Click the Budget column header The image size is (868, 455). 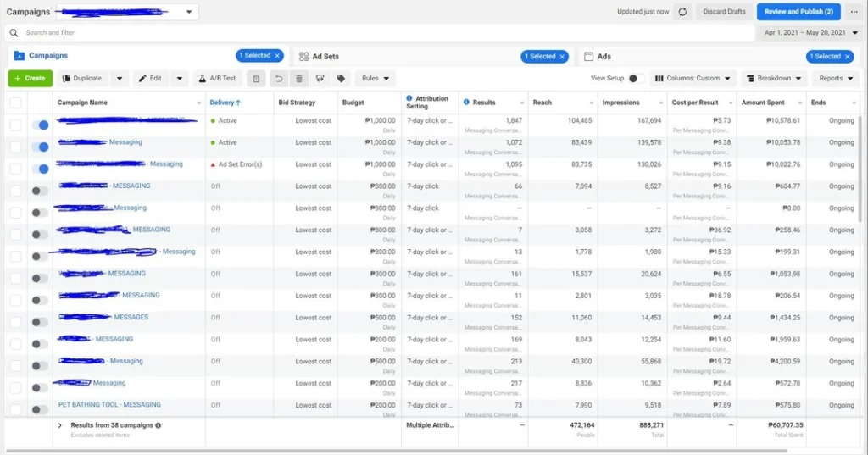click(x=353, y=103)
